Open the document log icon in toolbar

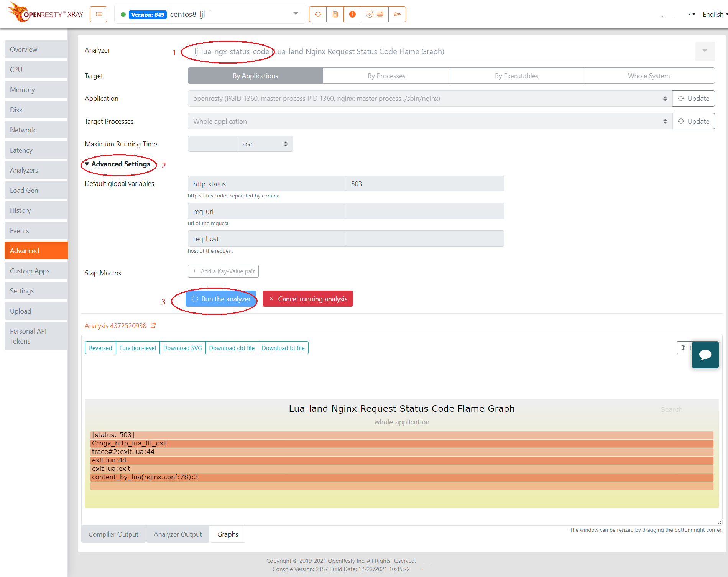pos(335,14)
